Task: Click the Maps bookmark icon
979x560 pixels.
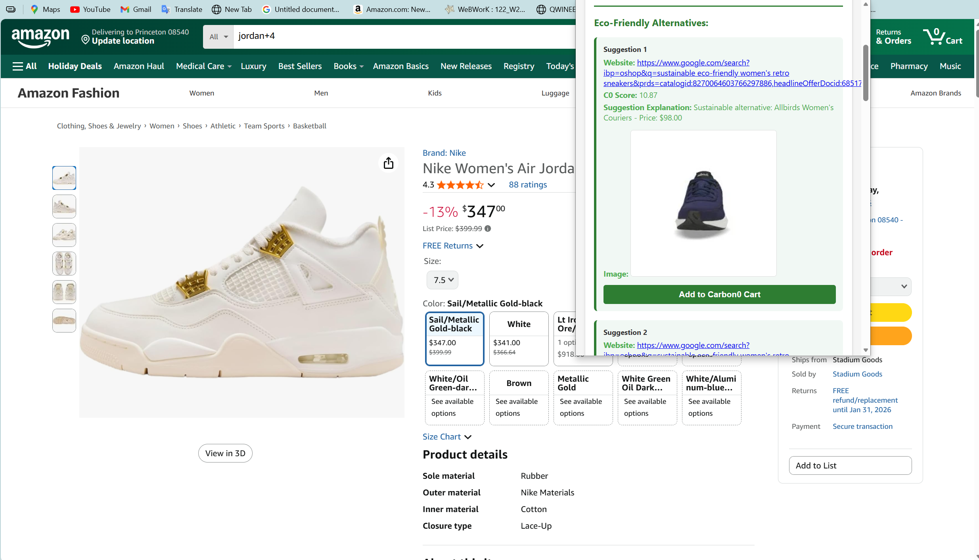Action: tap(34, 9)
